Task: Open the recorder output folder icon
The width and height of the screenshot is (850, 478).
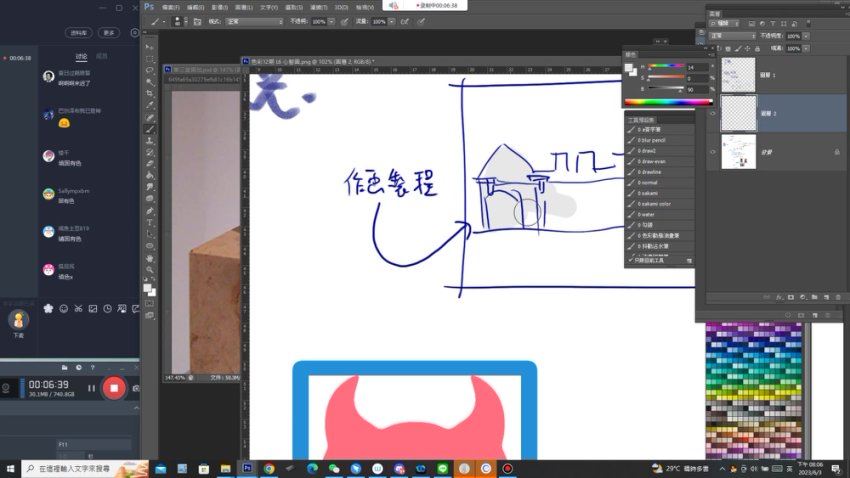Action: coord(65,367)
